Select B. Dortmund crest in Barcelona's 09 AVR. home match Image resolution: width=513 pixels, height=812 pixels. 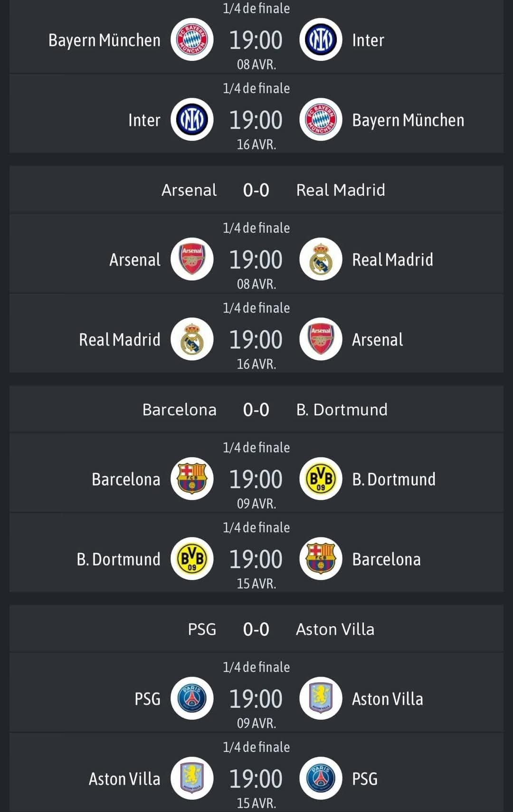click(x=321, y=479)
